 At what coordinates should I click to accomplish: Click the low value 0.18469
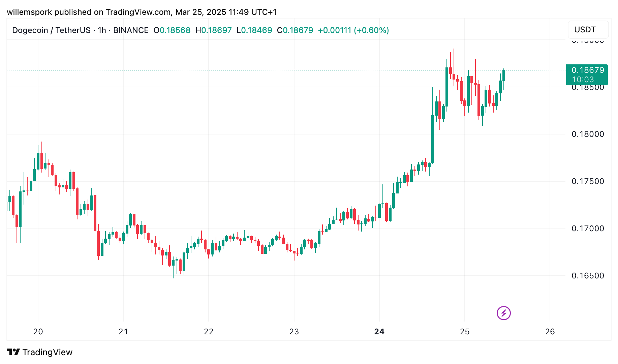[257, 30]
